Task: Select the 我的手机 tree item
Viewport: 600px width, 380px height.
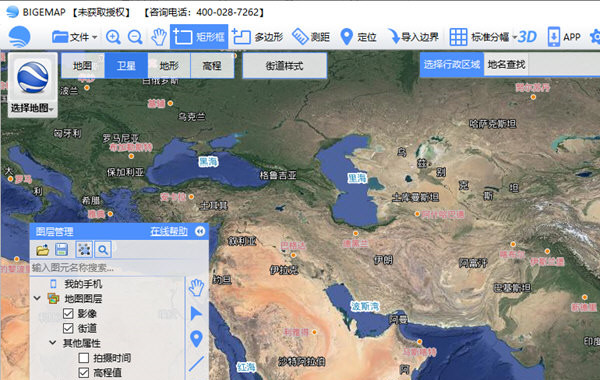Action: (x=83, y=284)
